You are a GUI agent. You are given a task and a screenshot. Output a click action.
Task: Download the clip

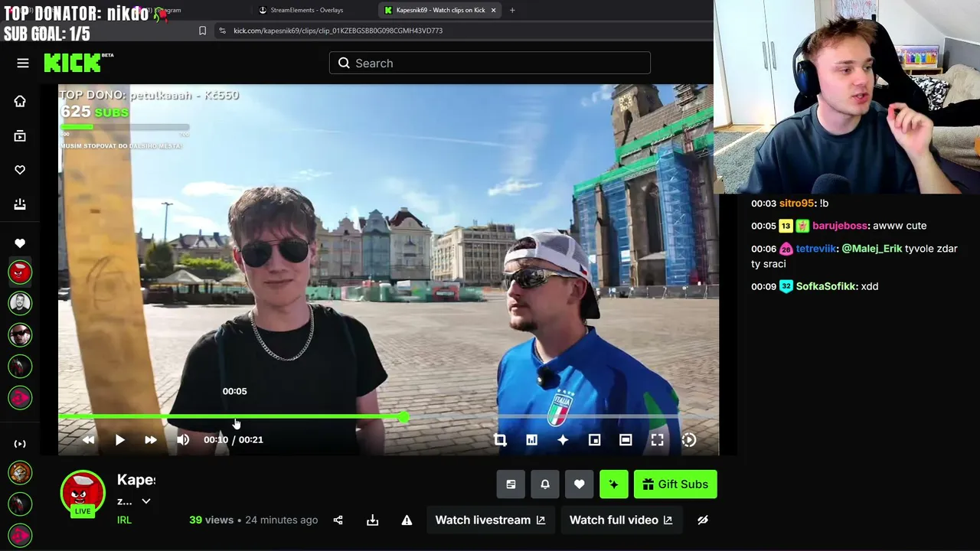[x=373, y=520]
